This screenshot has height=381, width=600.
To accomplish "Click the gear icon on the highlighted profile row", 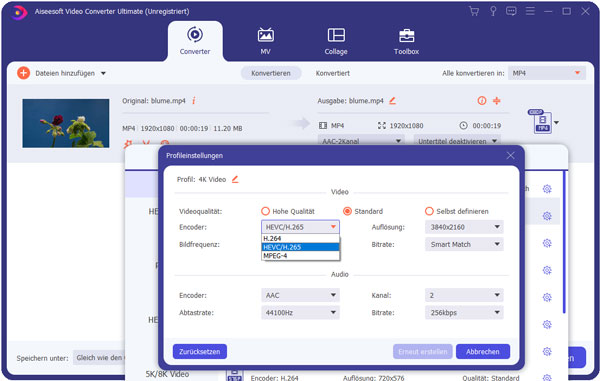I will [x=547, y=216].
